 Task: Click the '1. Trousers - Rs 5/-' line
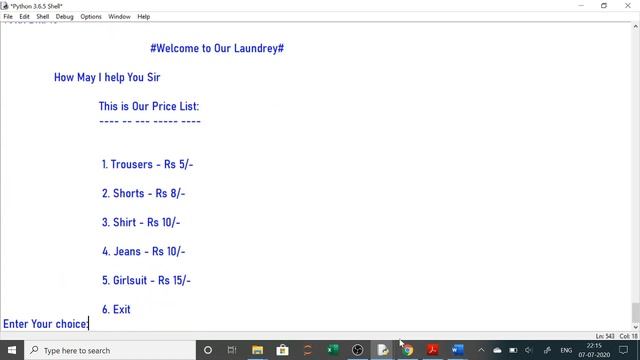pyautogui.click(x=147, y=164)
